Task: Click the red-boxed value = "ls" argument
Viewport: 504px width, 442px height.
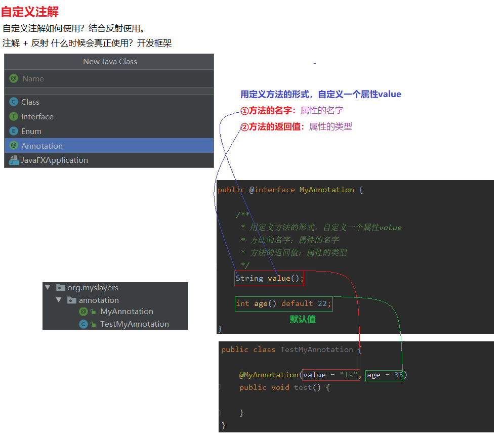Action: (330, 375)
